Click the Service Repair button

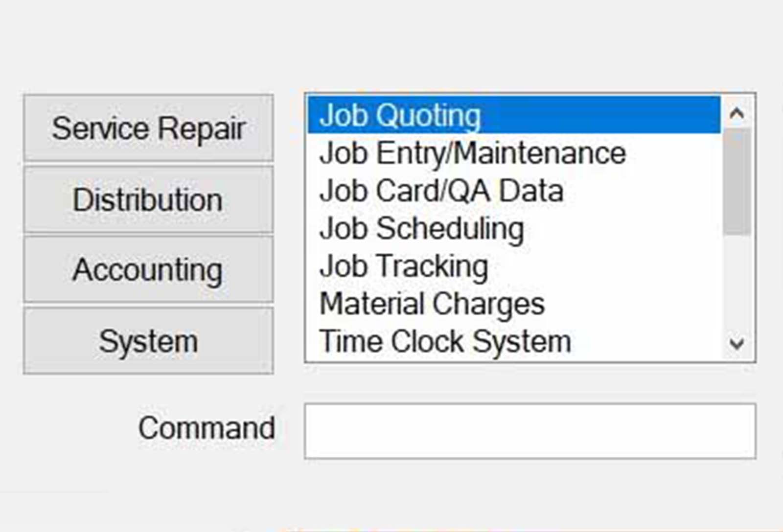click(148, 128)
